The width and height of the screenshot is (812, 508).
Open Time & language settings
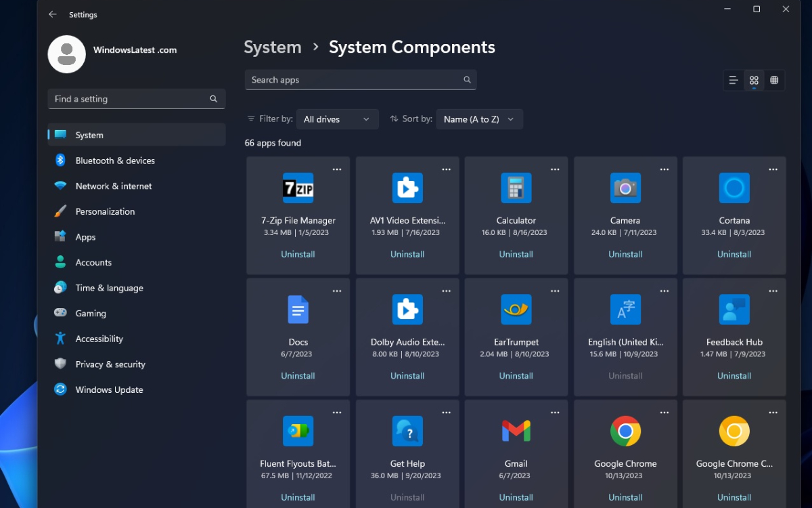click(x=137, y=288)
